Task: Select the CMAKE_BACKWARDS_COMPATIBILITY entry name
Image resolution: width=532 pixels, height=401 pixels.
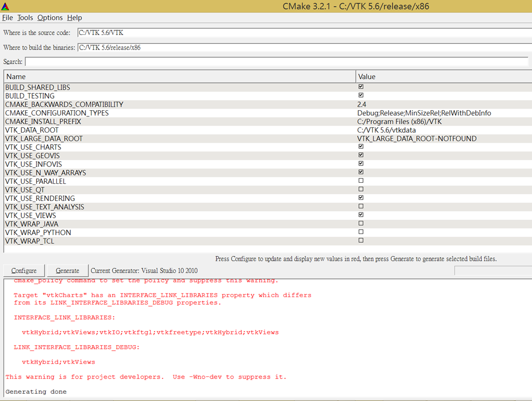Action: pos(64,104)
